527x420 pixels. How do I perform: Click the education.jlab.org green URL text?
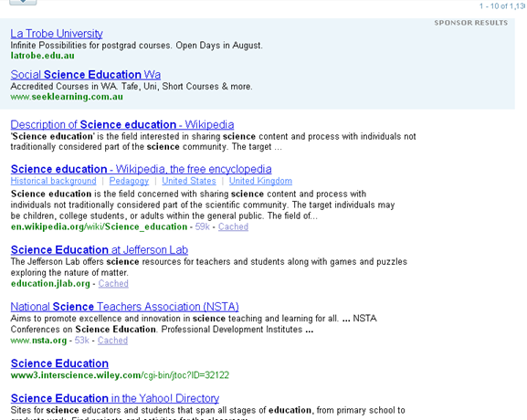click(50, 284)
